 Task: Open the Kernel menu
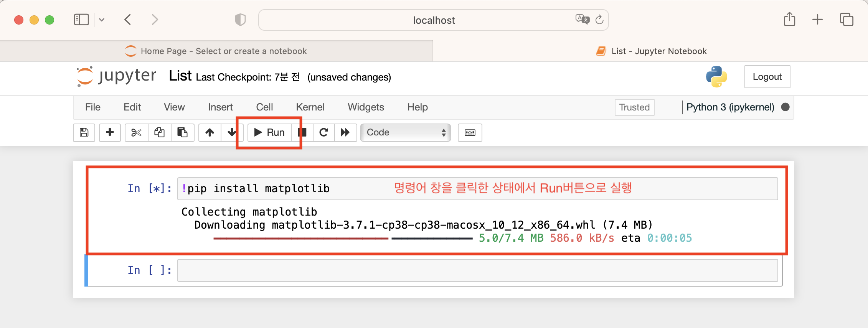(x=310, y=107)
